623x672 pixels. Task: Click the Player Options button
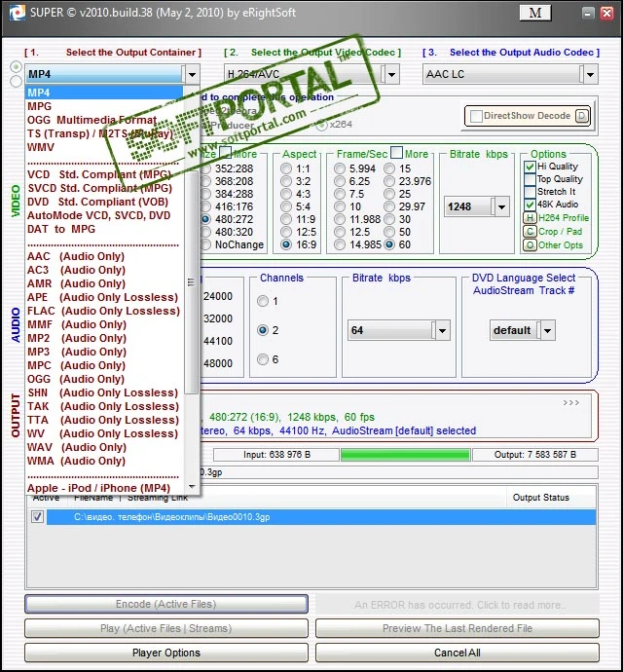tap(166, 653)
